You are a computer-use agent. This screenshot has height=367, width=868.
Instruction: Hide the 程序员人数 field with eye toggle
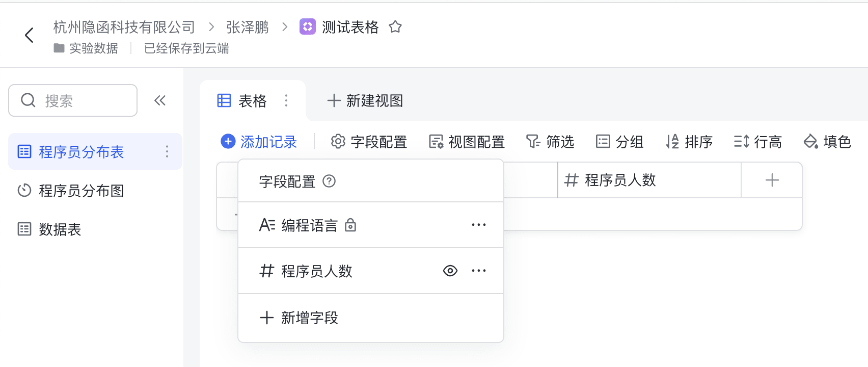pos(450,271)
